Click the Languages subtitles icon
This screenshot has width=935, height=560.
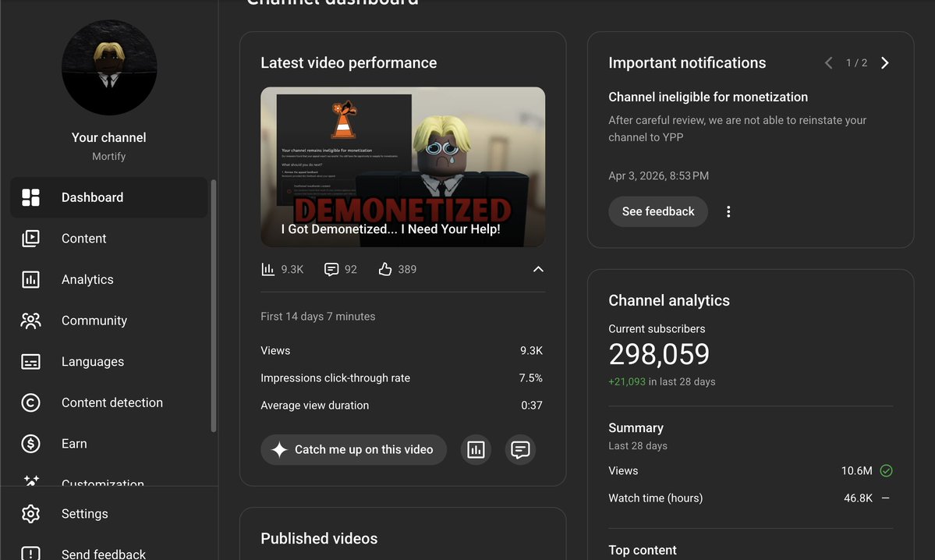click(x=30, y=362)
